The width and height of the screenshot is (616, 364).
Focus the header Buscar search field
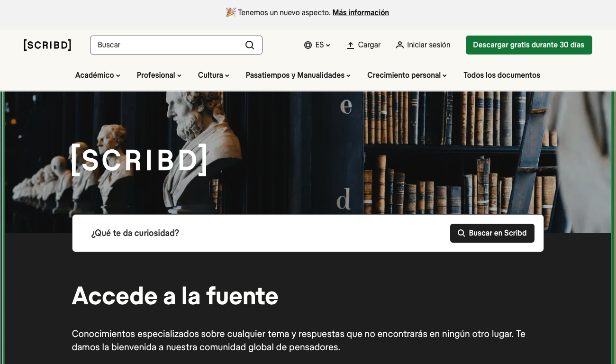click(168, 45)
